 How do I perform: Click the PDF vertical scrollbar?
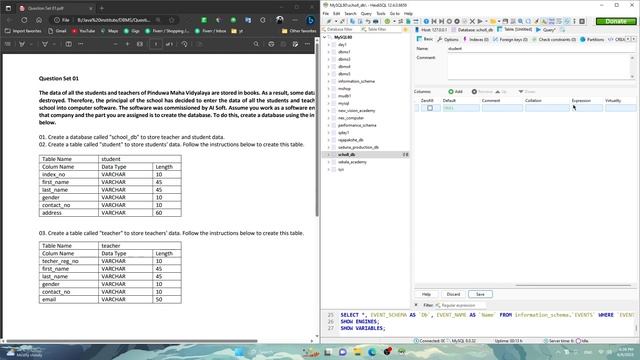coord(318,131)
